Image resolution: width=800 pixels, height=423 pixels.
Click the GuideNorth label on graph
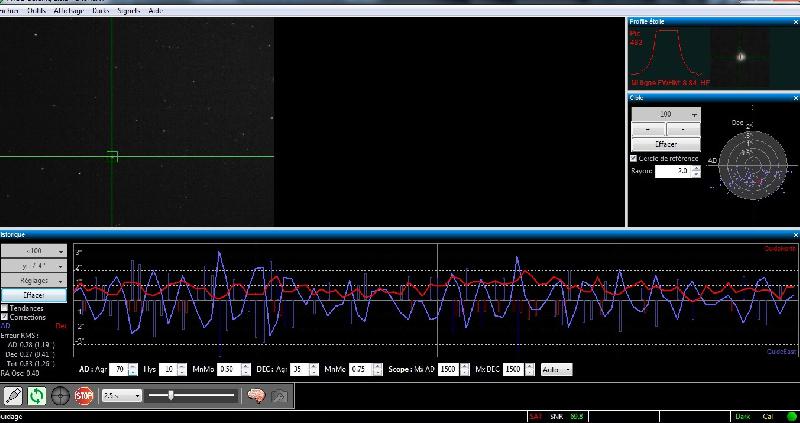(780, 248)
